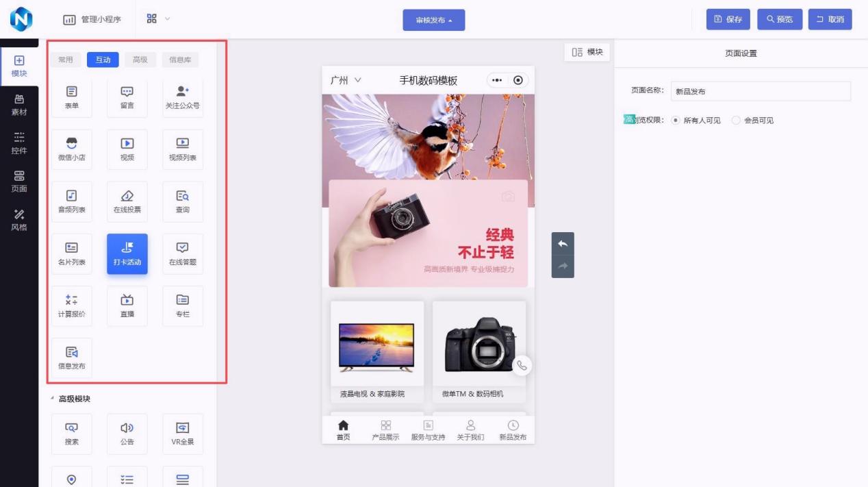Switch to the 信息库 tab
The height and width of the screenshot is (487, 868).
(180, 60)
